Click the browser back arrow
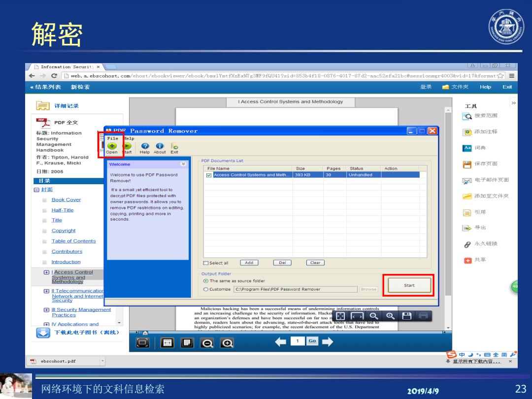The image size is (532, 399). point(32,76)
